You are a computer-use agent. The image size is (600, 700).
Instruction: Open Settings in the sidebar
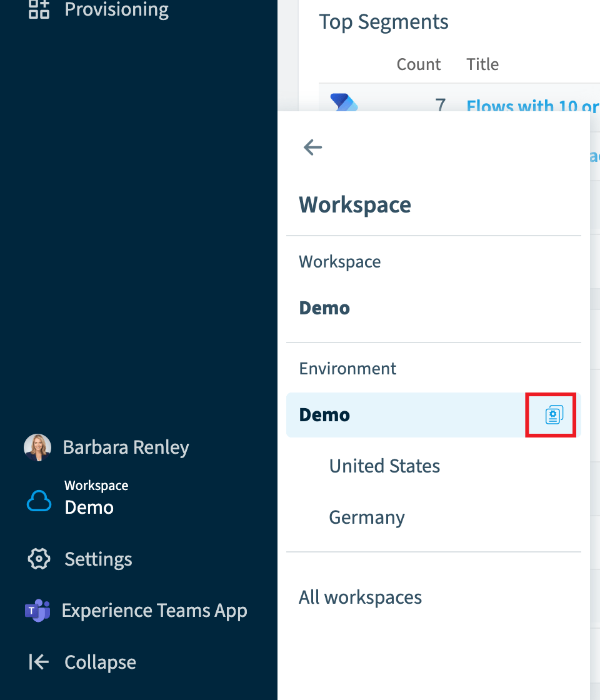(98, 559)
